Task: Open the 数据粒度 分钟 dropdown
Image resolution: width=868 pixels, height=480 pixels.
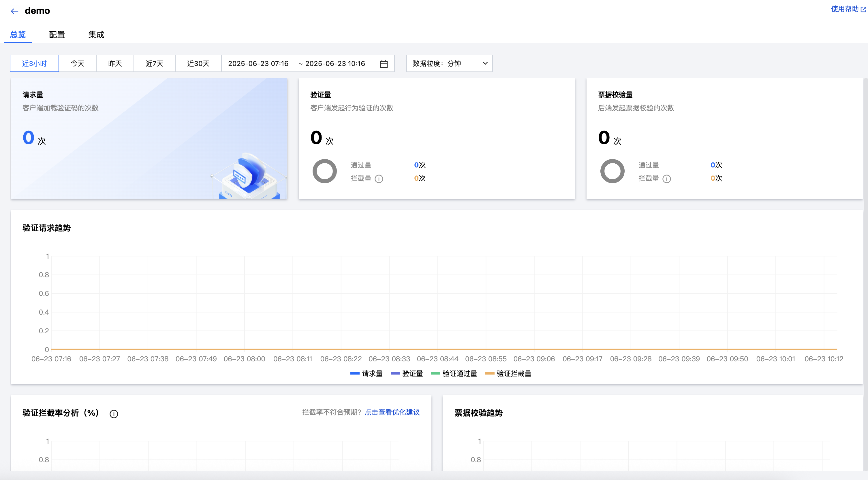Action: (449, 64)
